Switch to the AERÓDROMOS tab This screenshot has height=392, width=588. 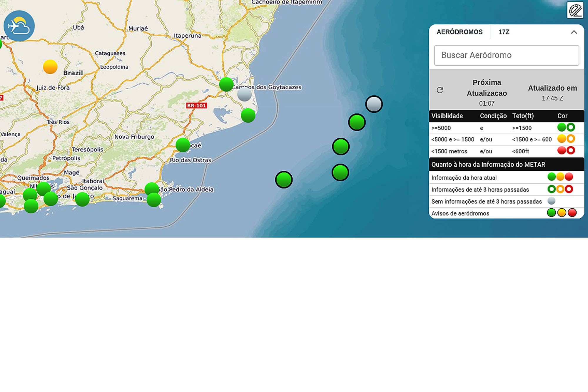459,32
